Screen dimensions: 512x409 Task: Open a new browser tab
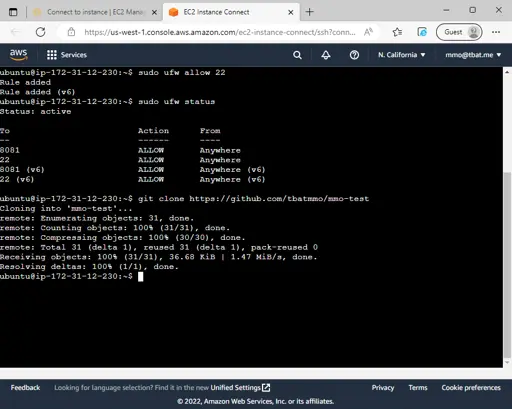309,12
